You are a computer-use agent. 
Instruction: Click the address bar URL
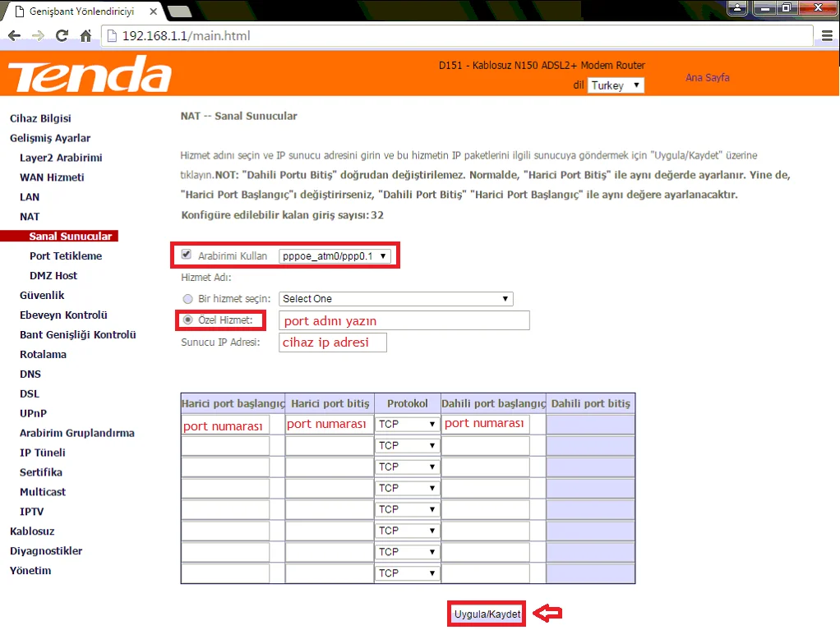pos(186,36)
